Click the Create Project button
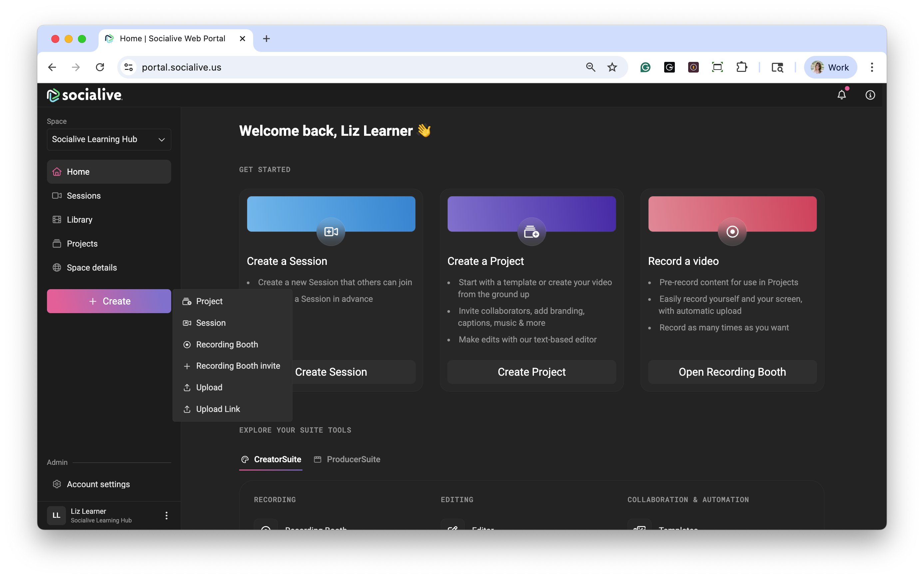Viewport: 924px width, 579px height. (x=532, y=372)
